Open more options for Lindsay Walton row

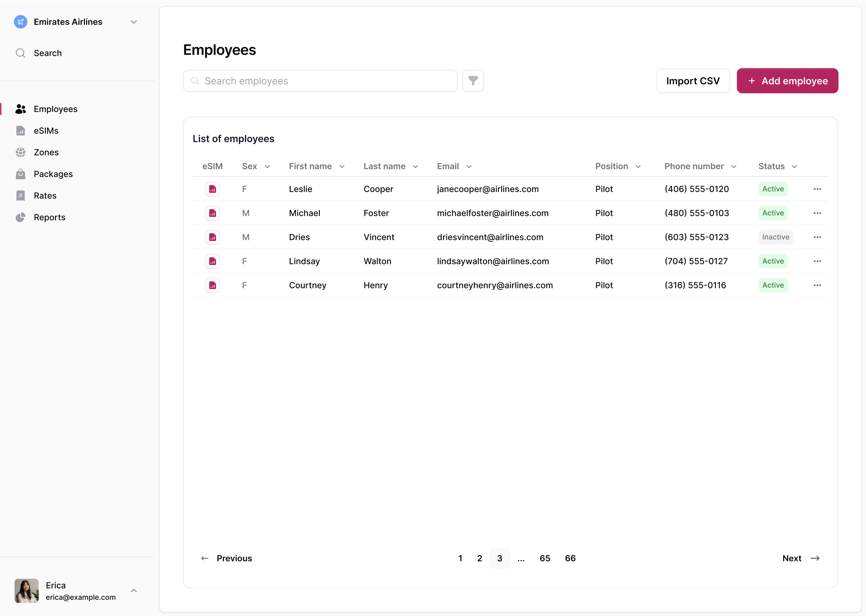coord(817,261)
